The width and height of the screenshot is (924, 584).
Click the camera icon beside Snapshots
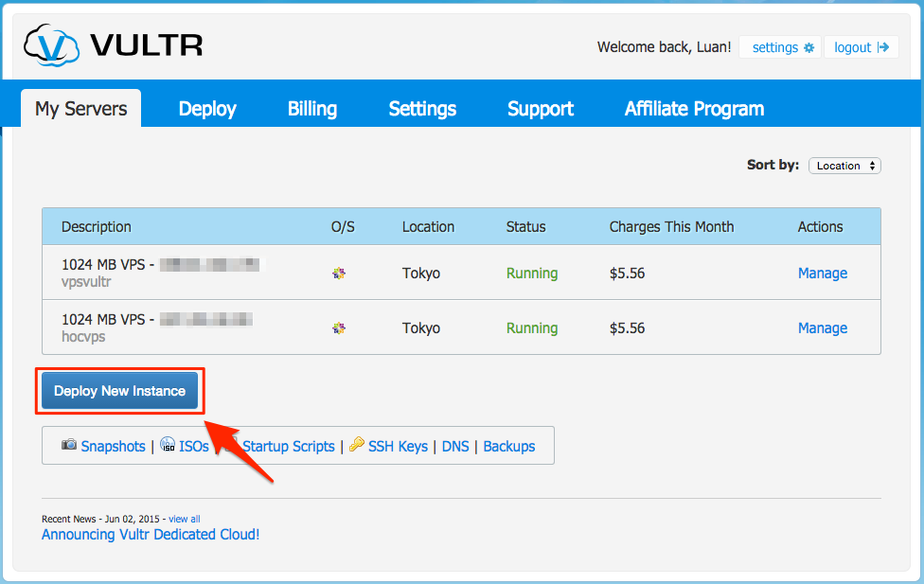(69, 445)
